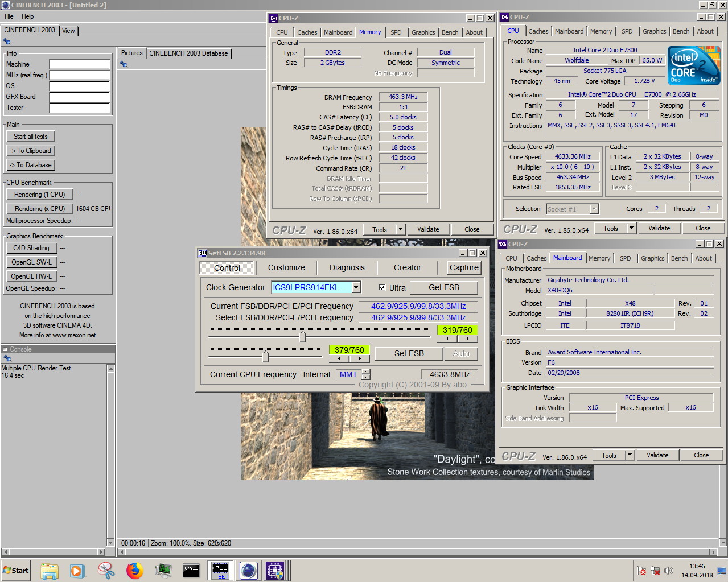Screen dimensions: 728x582
Task: Open the Snipping Tool taskbar icon
Action: click(106, 571)
